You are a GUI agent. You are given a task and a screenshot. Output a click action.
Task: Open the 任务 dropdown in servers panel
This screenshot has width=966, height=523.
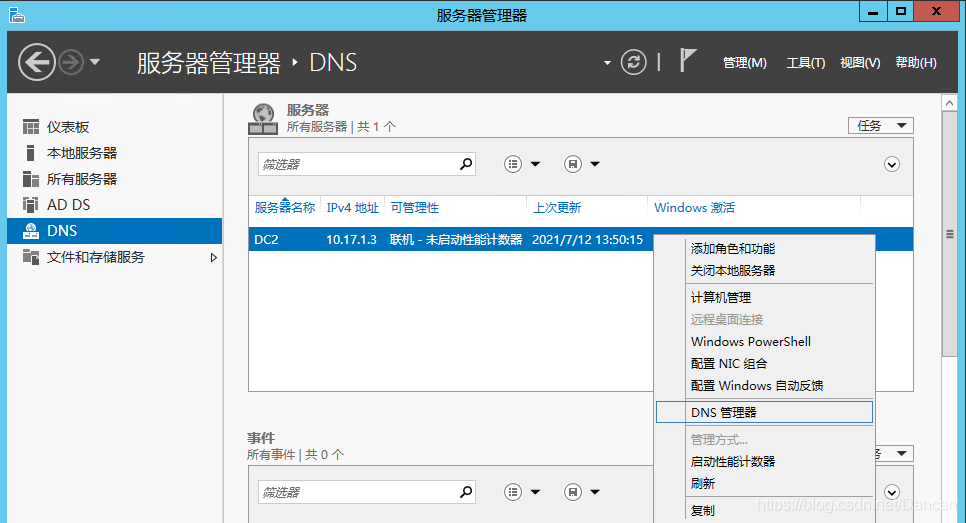point(880,125)
